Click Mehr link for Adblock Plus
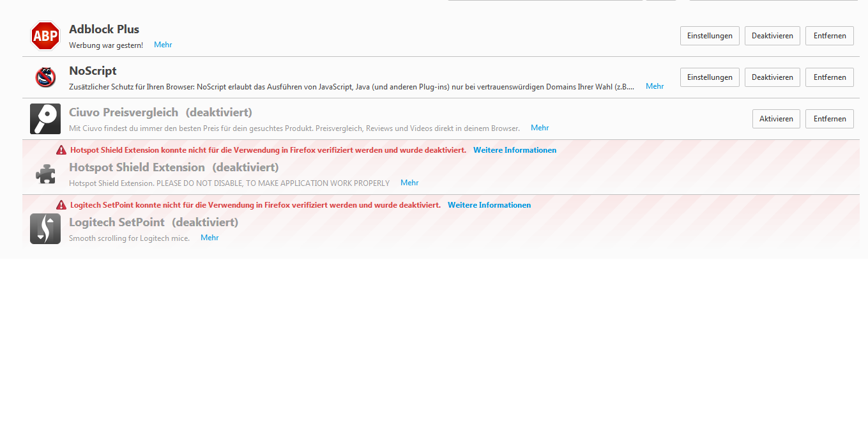Image resolution: width=868 pixels, height=423 pixels. pos(163,45)
